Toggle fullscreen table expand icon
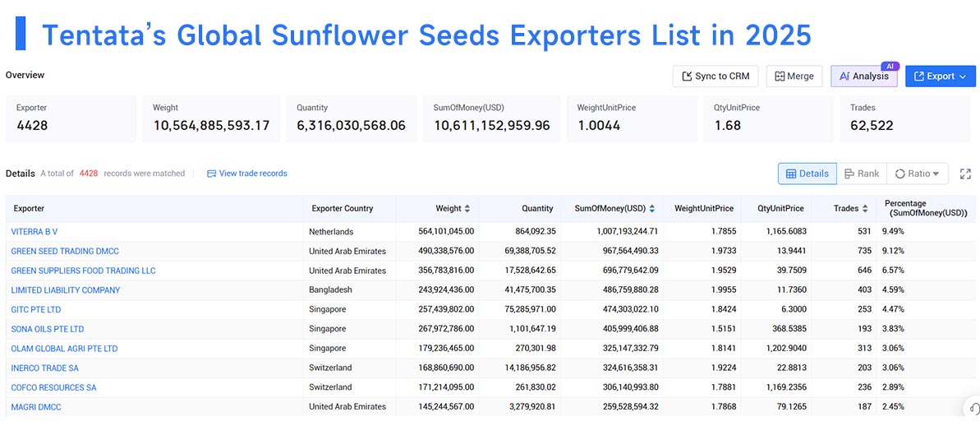The width and height of the screenshot is (980, 426). coord(965,174)
